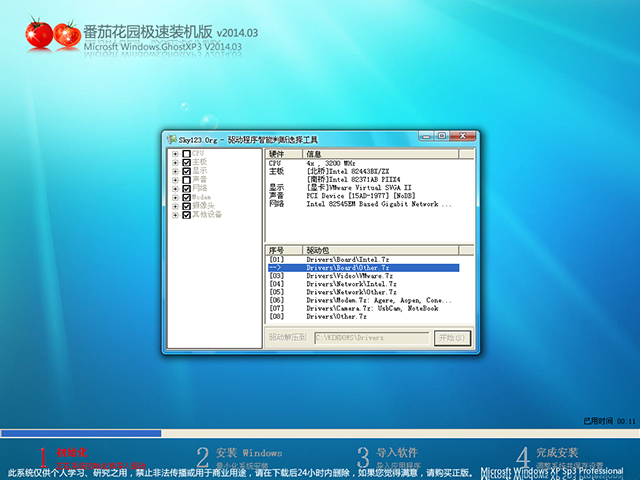Screen dimensions: 640x480
Task: Select Drivers\Video\VMware.7z row
Action: (350, 276)
